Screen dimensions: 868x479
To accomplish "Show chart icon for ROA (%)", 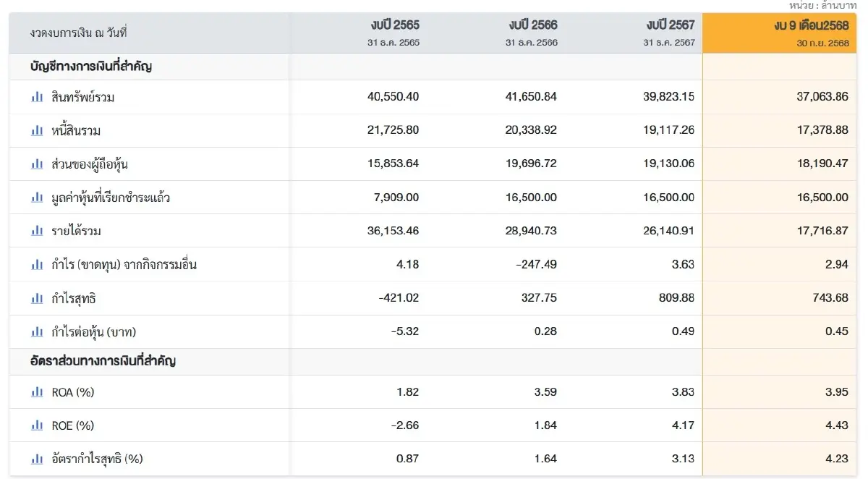I will [x=37, y=392].
